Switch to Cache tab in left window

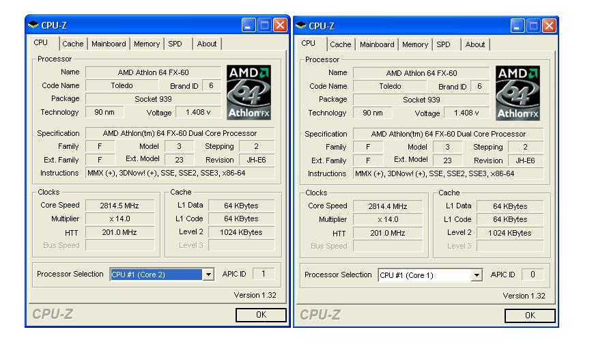tap(73, 44)
